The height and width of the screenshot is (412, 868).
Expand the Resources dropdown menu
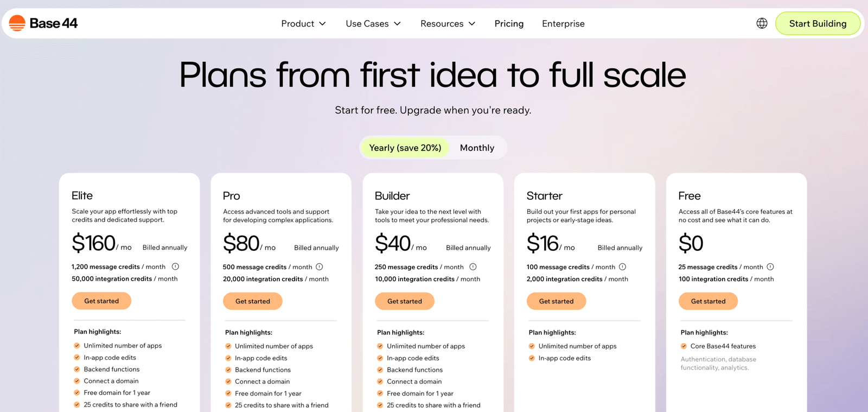pyautogui.click(x=448, y=24)
